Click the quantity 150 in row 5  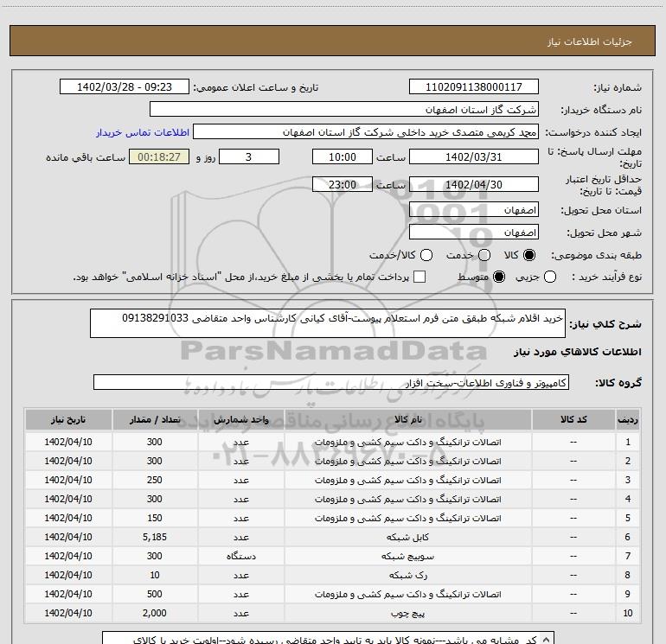point(155,518)
